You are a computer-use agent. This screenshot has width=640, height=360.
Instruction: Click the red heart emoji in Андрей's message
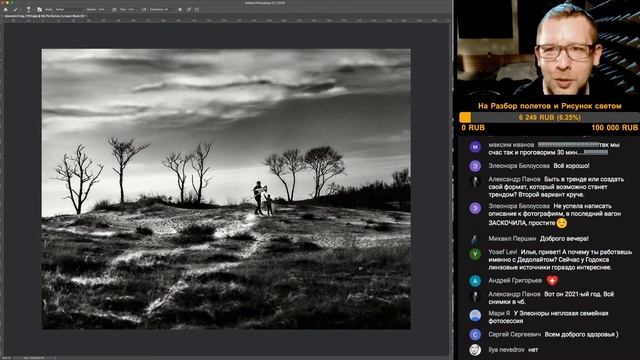(552, 280)
